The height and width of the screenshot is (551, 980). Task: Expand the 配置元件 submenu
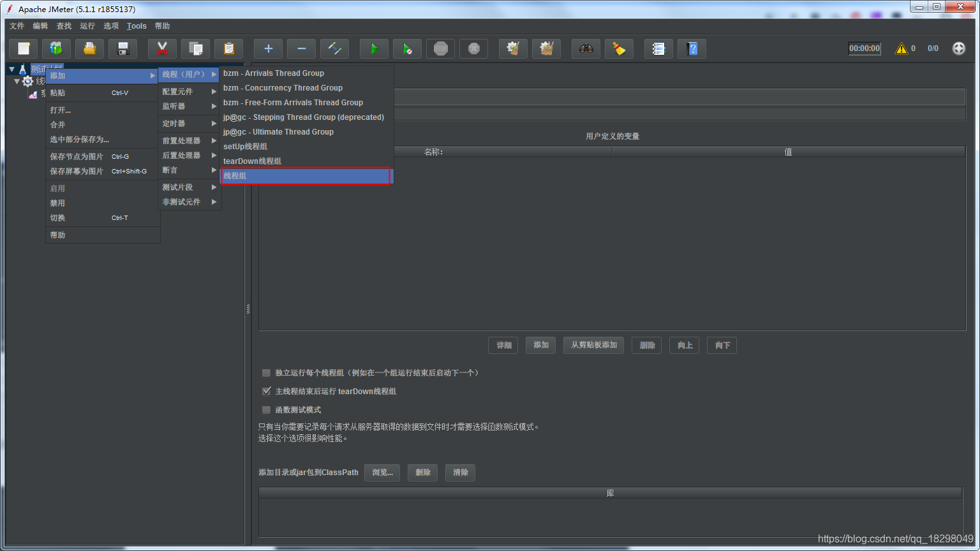189,92
